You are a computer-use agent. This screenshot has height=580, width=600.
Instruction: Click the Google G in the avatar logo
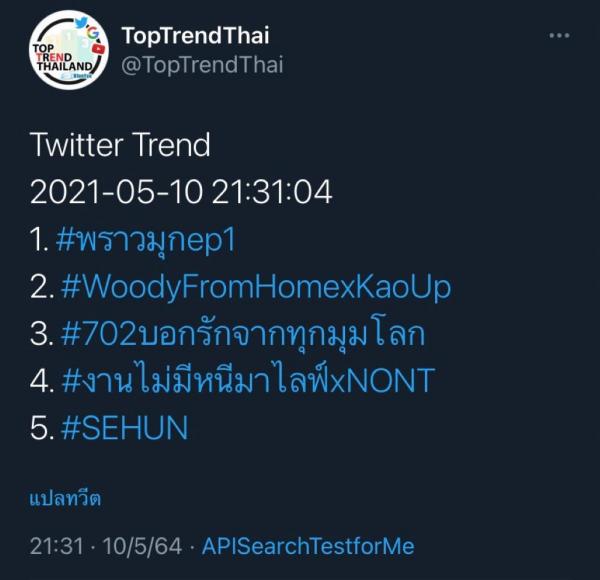pos(93,33)
